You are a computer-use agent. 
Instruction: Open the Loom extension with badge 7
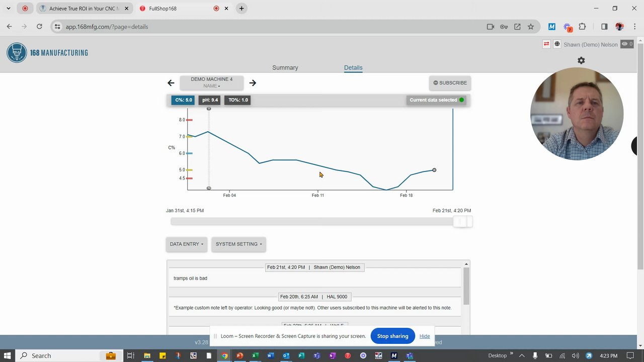click(x=568, y=27)
